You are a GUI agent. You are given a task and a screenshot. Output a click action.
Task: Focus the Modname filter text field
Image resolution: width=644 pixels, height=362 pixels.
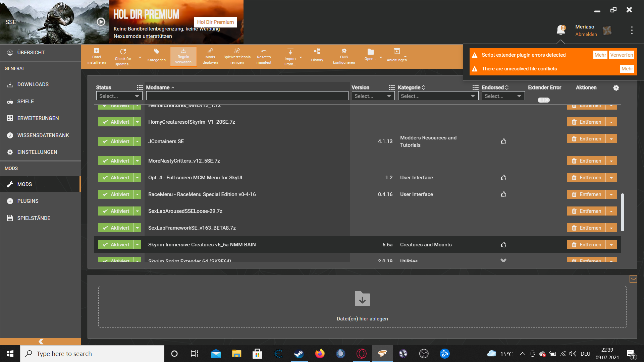pos(247,96)
